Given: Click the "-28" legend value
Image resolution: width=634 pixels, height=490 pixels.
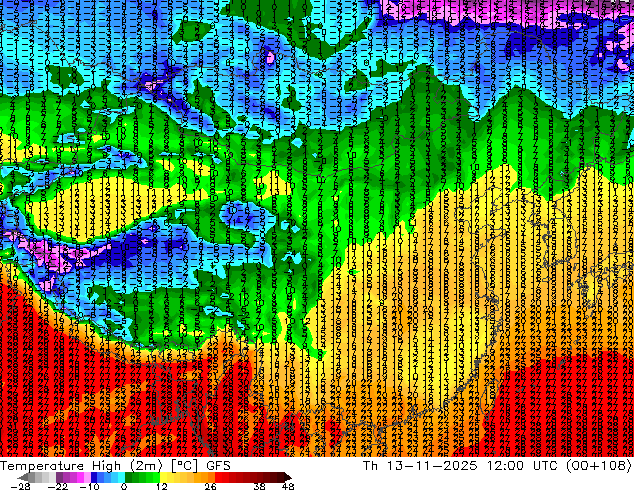Looking at the screenshot, I should point(20,486).
